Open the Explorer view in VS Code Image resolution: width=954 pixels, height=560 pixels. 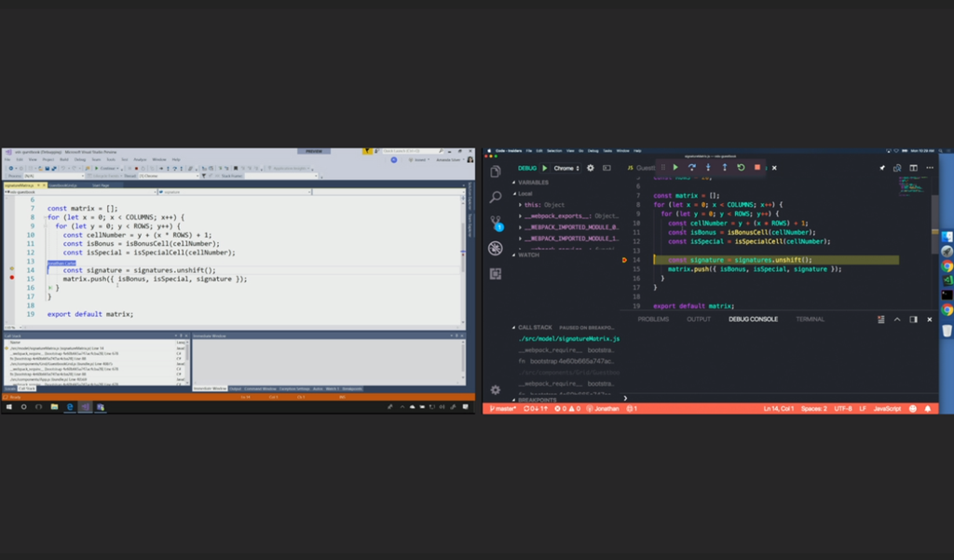pos(496,172)
